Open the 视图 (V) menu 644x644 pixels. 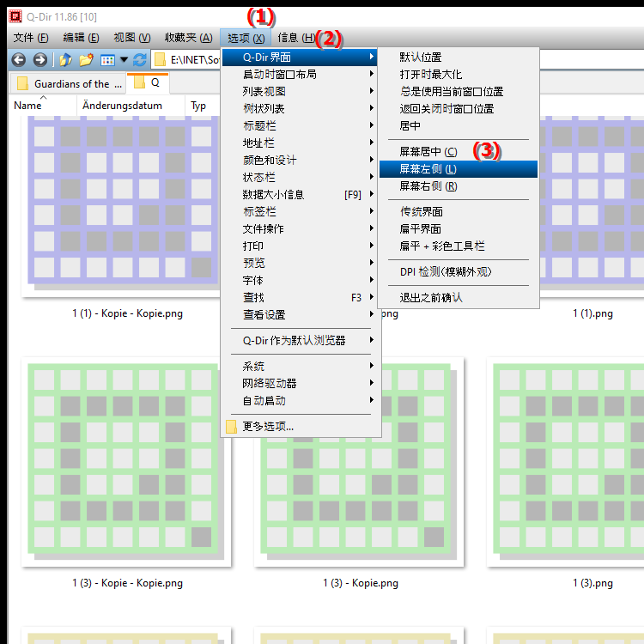pos(132,38)
